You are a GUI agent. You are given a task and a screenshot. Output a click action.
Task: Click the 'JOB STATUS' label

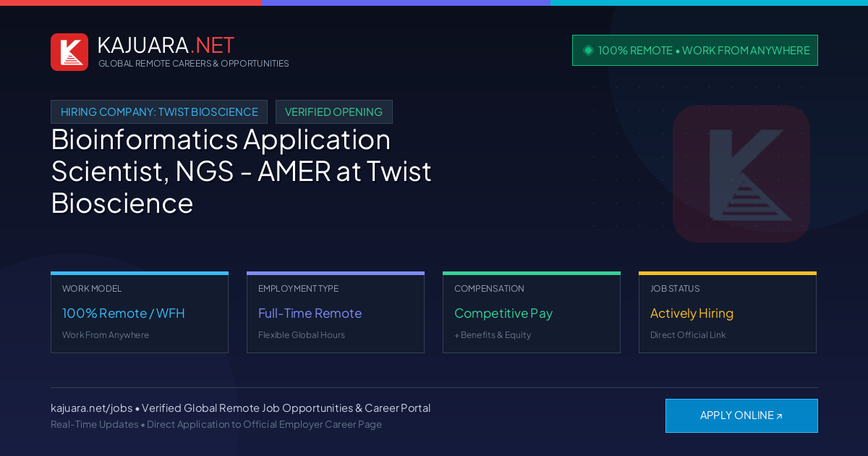pyautogui.click(x=675, y=289)
